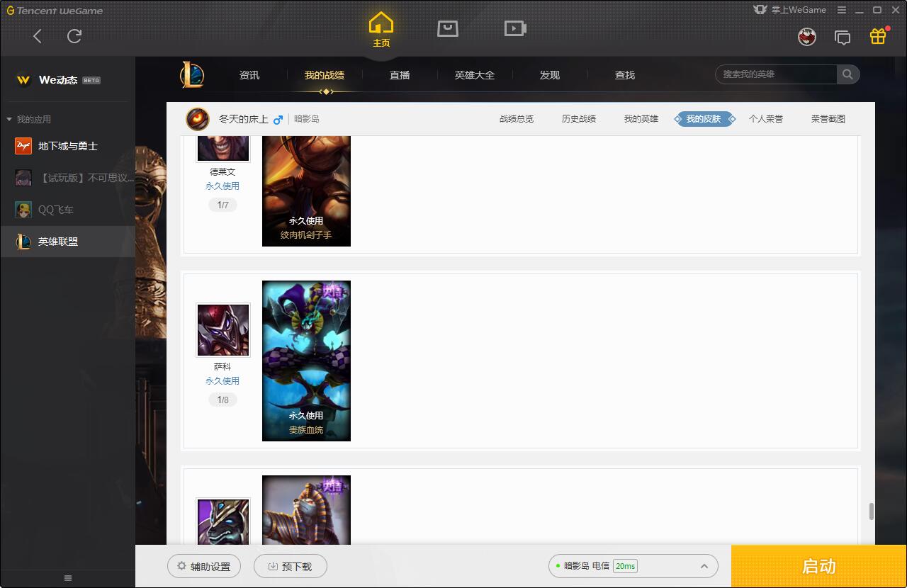Screen dimensions: 907x588
Task: Collapse the 我的应用 section
Action: click(x=28, y=119)
